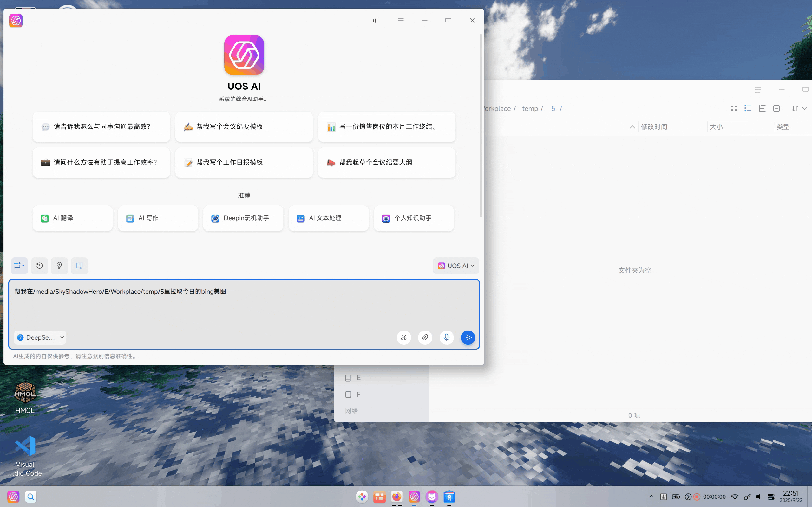This screenshot has height=507, width=812.
Task: Switch file manager to icon grid view
Action: pyautogui.click(x=733, y=108)
